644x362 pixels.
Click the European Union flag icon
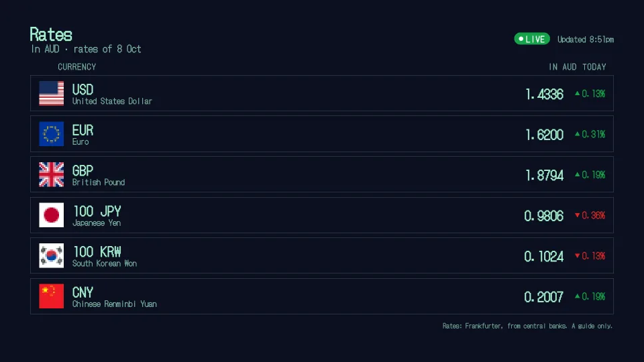52,134
